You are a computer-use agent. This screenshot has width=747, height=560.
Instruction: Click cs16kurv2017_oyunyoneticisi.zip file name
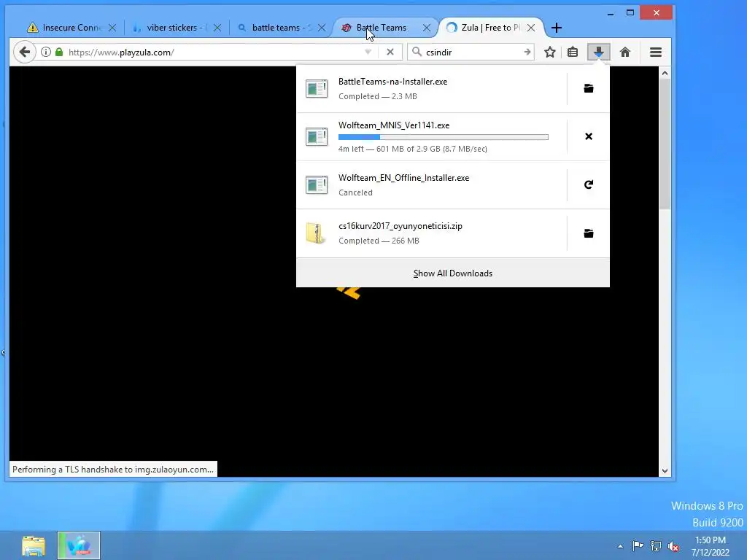(400, 226)
